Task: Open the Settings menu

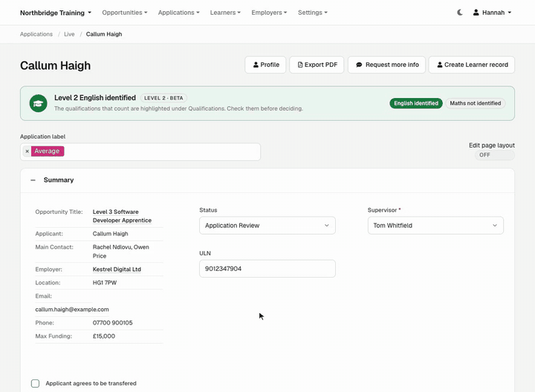Action: (x=313, y=13)
